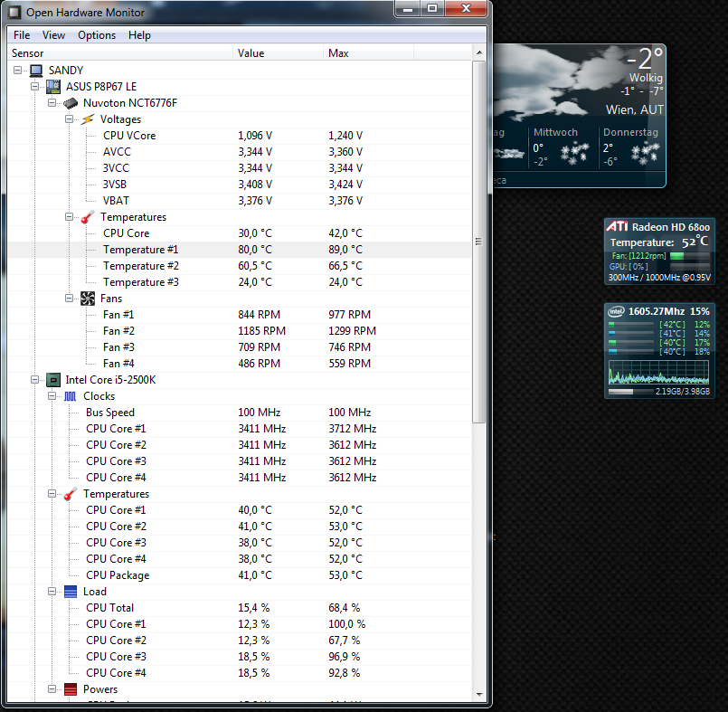The height and width of the screenshot is (712, 728).
Task: Click the Powers red bars icon
Action: pyautogui.click(x=71, y=689)
